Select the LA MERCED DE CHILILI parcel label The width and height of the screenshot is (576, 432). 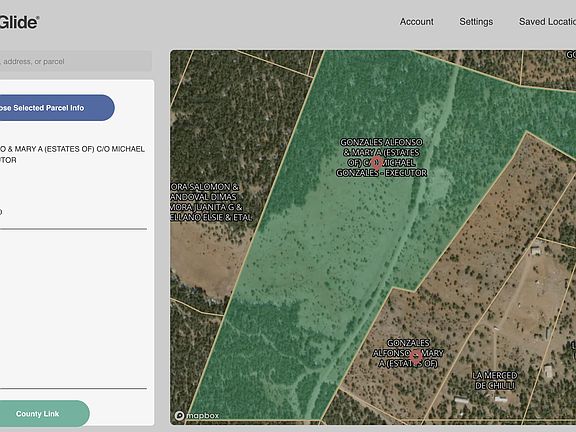(495, 380)
